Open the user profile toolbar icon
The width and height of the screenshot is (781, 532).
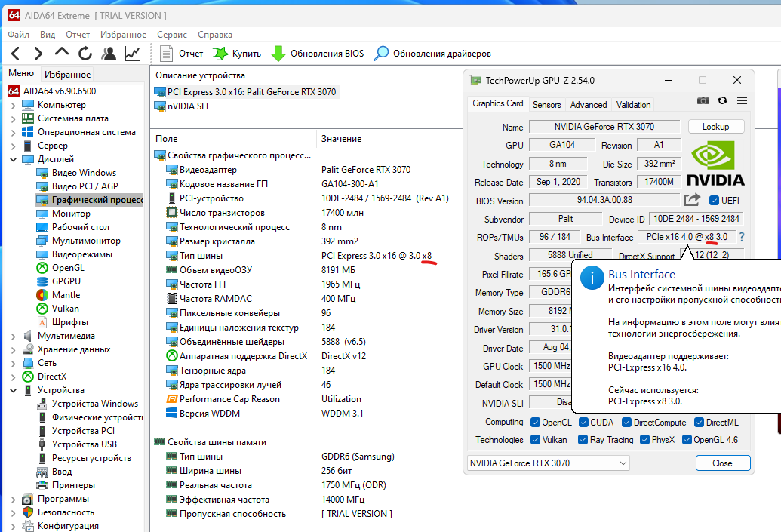tap(109, 54)
